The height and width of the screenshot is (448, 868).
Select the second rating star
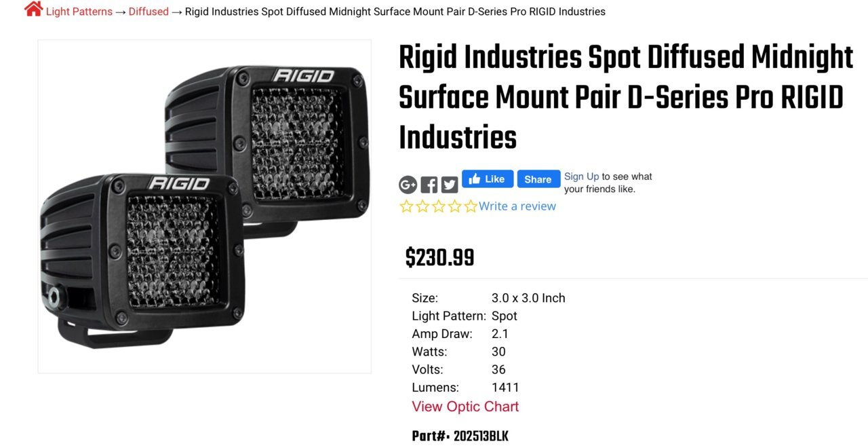point(422,206)
